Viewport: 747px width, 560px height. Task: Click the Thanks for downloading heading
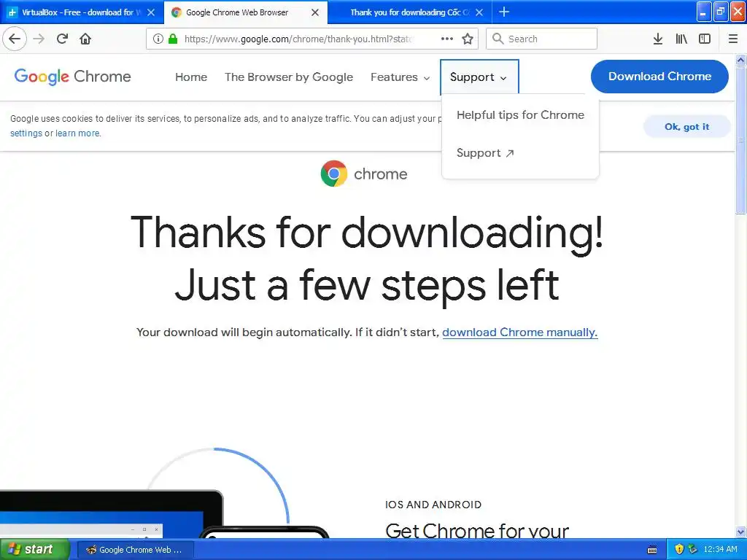click(x=367, y=259)
